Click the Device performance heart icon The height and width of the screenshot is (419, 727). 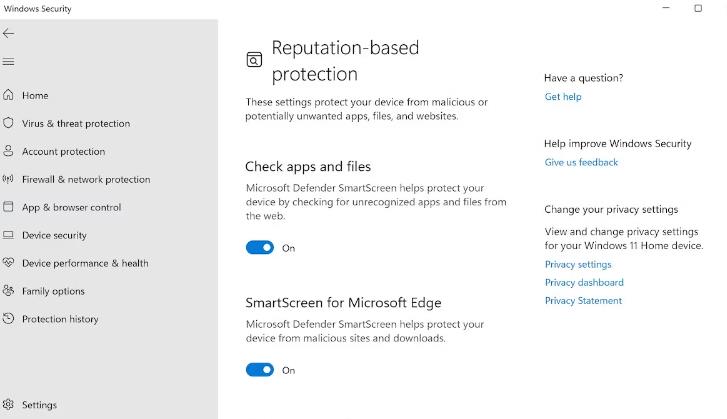coord(8,263)
